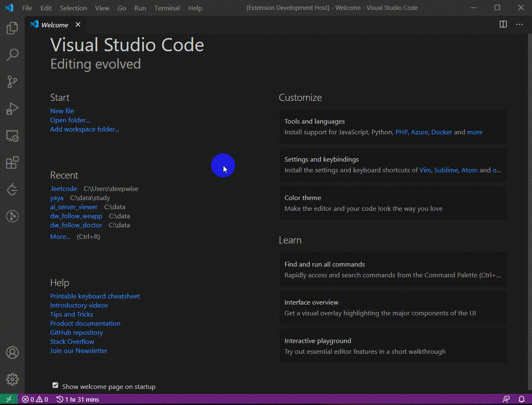Click the VS Code logo in title bar
The height and width of the screenshot is (405, 532).
coord(9,7)
